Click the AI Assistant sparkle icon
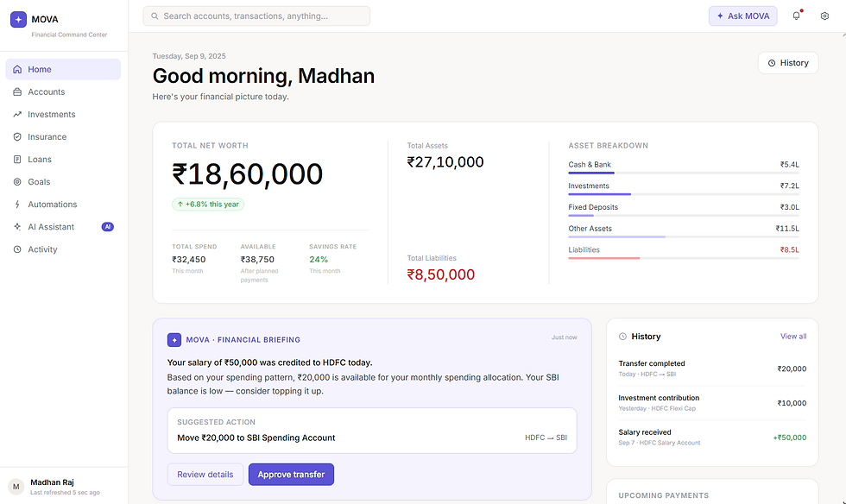The image size is (846, 504). point(17,227)
